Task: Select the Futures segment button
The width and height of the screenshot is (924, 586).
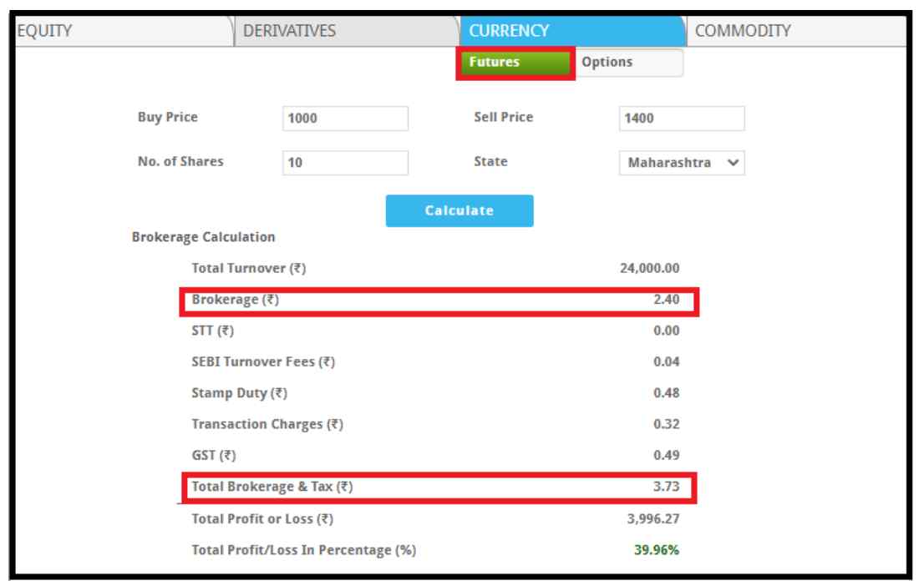Action: (x=515, y=63)
